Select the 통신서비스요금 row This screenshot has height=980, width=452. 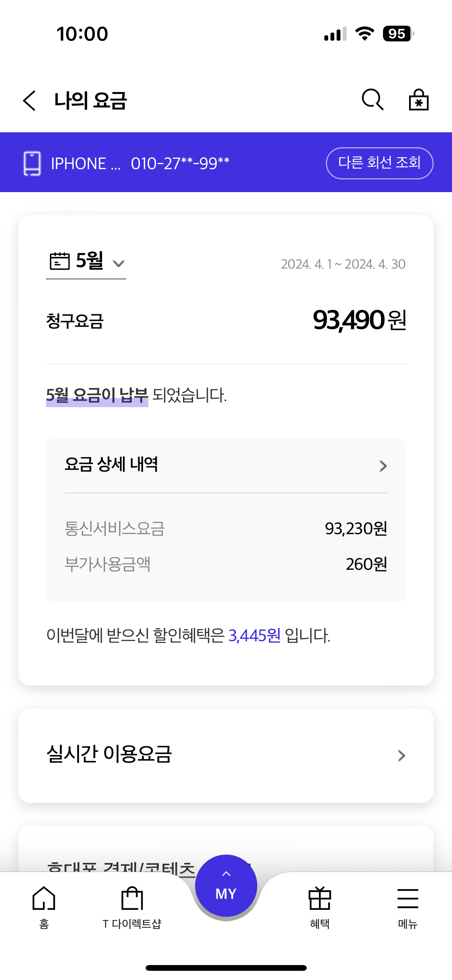point(225,529)
